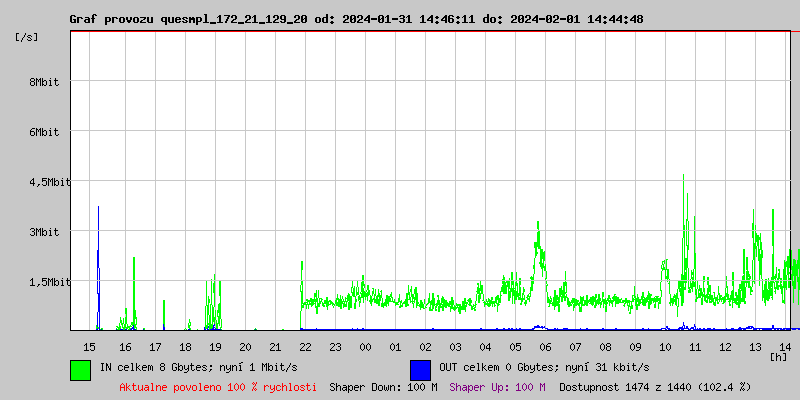Select hour 06 on the time axis

pyautogui.click(x=545, y=346)
